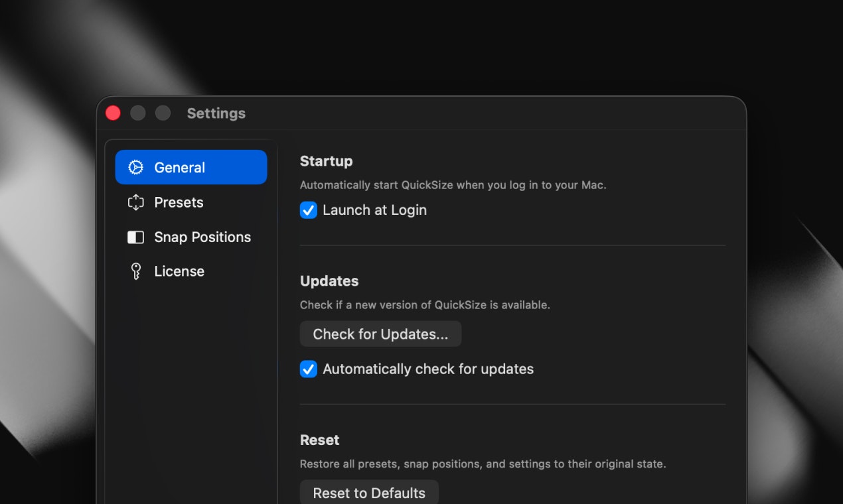Click the Reset to Defaults button
This screenshot has width=843, height=504.
[x=369, y=493]
